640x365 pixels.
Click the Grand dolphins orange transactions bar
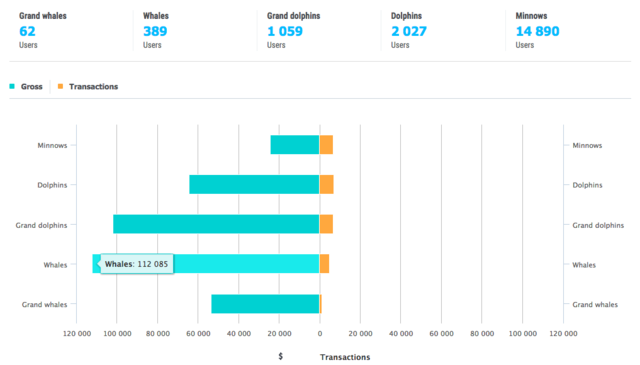(x=326, y=224)
